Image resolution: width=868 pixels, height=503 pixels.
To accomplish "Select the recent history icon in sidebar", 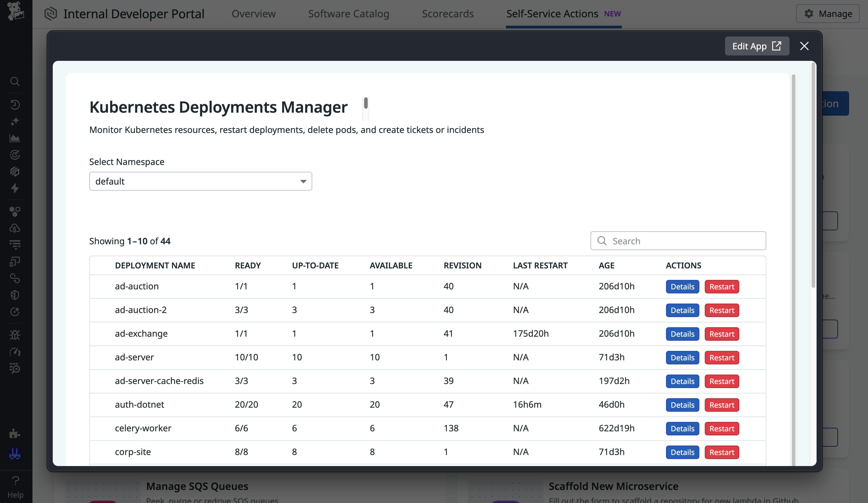I will pos(15,104).
